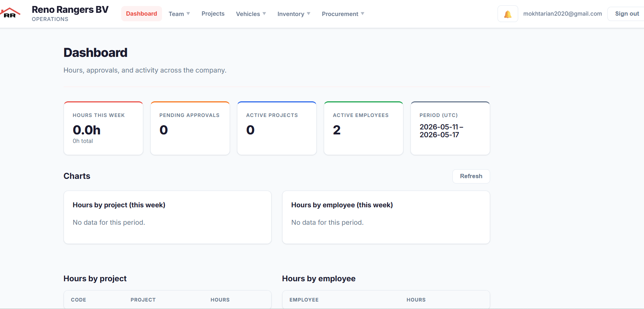Click the EMPLOYEE column header

coord(304,300)
